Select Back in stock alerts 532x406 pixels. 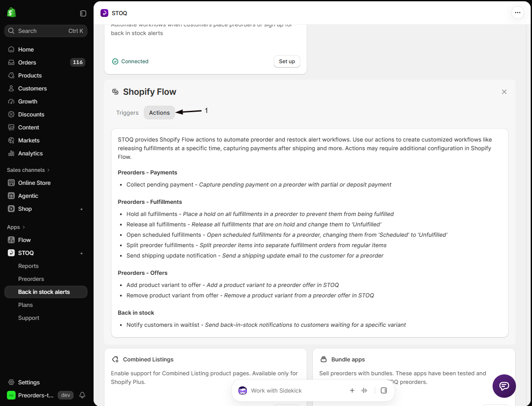(46, 292)
